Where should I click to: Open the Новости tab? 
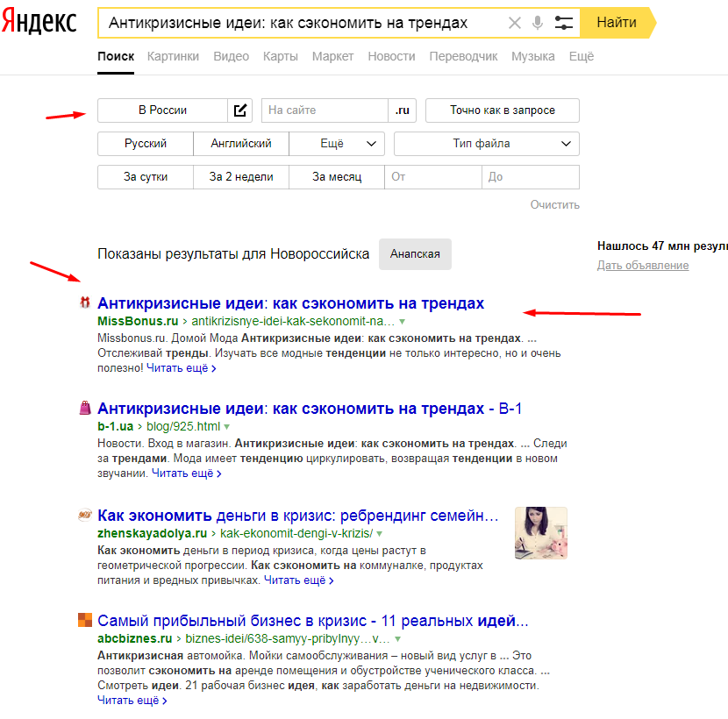(391, 57)
